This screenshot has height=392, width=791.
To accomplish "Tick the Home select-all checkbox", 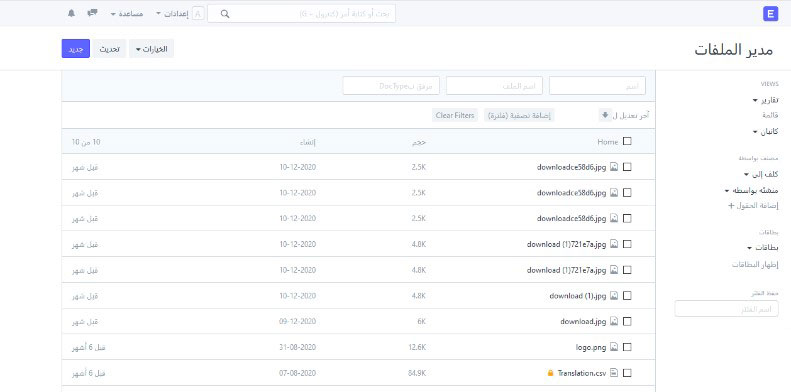I will [627, 142].
